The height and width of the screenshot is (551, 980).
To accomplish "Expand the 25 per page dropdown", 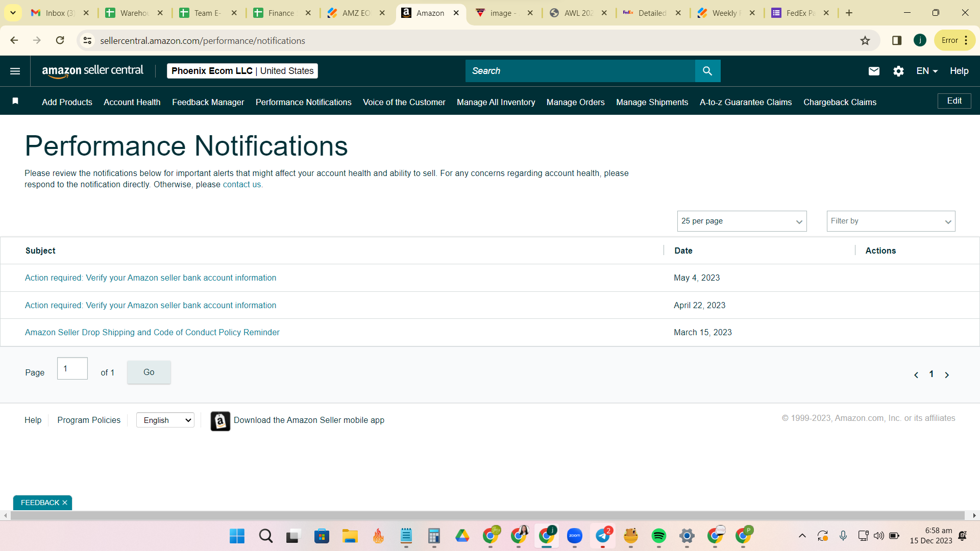I will [x=742, y=221].
